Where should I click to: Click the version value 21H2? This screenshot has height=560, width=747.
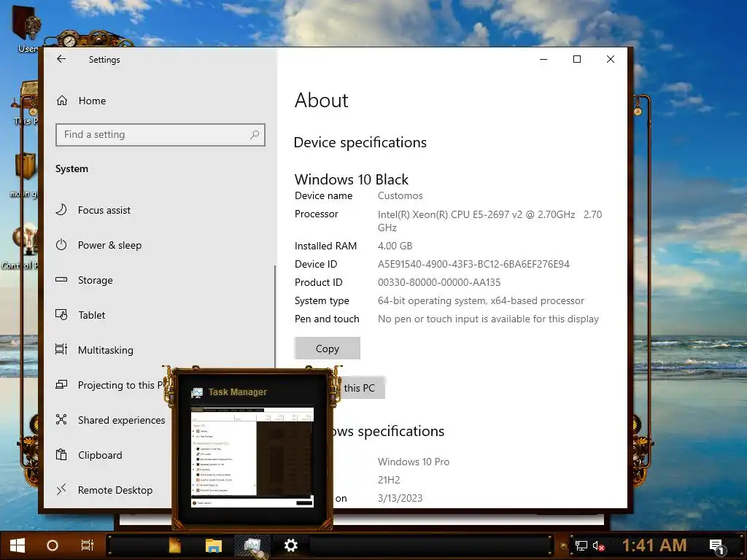point(389,480)
